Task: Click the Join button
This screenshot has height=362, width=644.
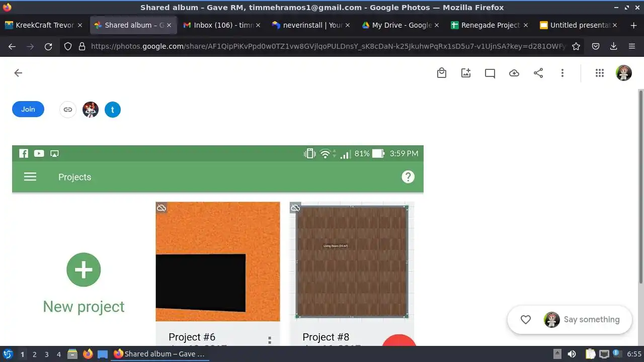Action: [28, 109]
